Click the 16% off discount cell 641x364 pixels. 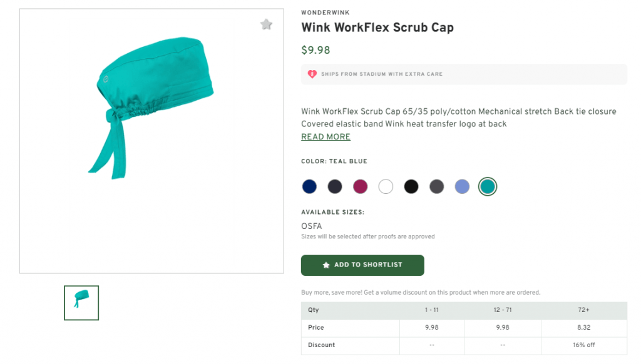(x=583, y=345)
